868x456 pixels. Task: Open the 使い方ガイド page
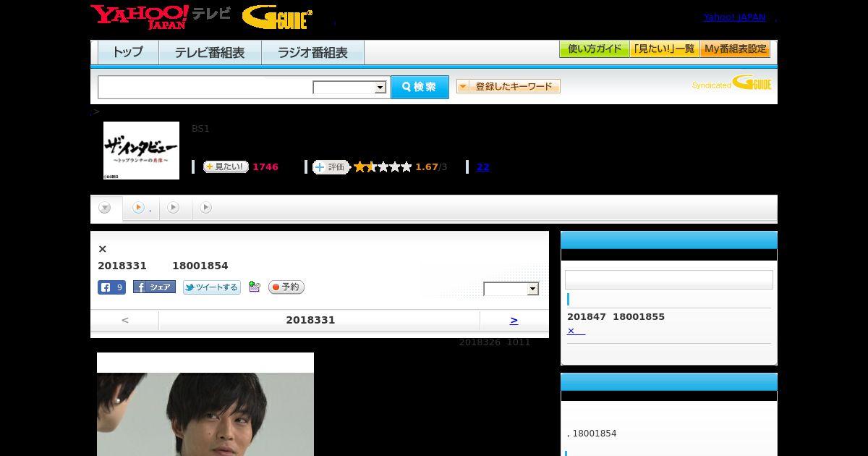click(594, 49)
